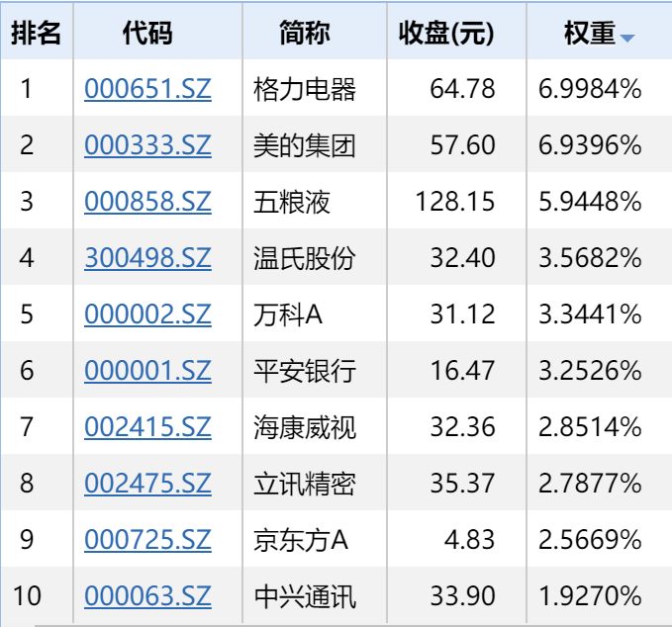Click the weight value 5.9448%
The image size is (672, 627).
click(x=590, y=202)
